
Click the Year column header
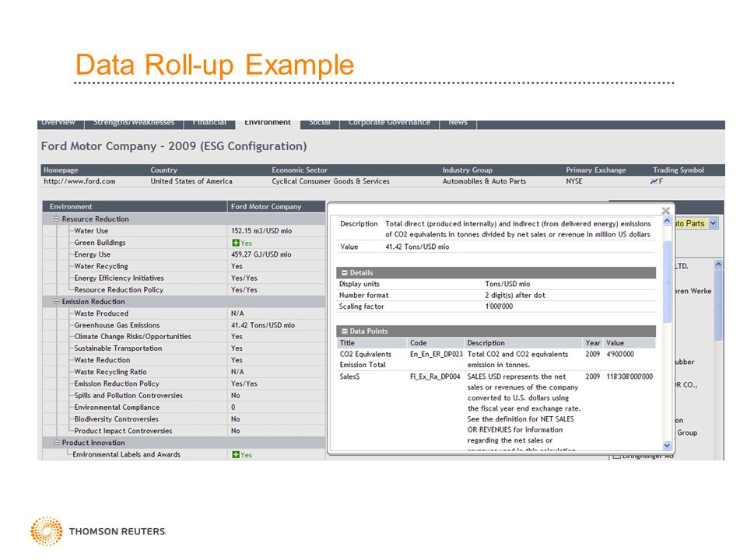[x=593, y=343]
